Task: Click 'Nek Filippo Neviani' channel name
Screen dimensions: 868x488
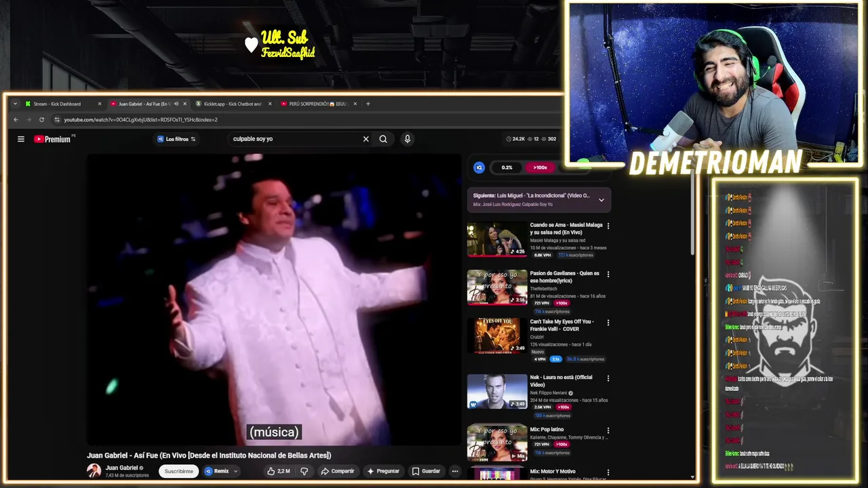Action: [x=548, y=393]
